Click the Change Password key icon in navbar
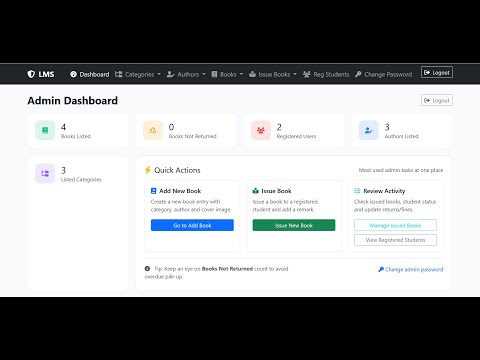Viewport: 480px width, 360px height. [x=358, y=74]
